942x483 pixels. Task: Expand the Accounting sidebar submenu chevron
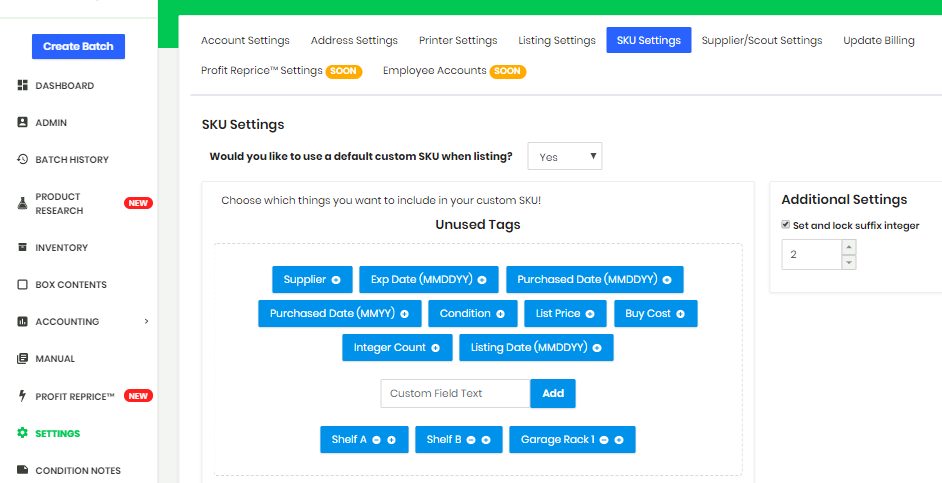click(146, 321)
